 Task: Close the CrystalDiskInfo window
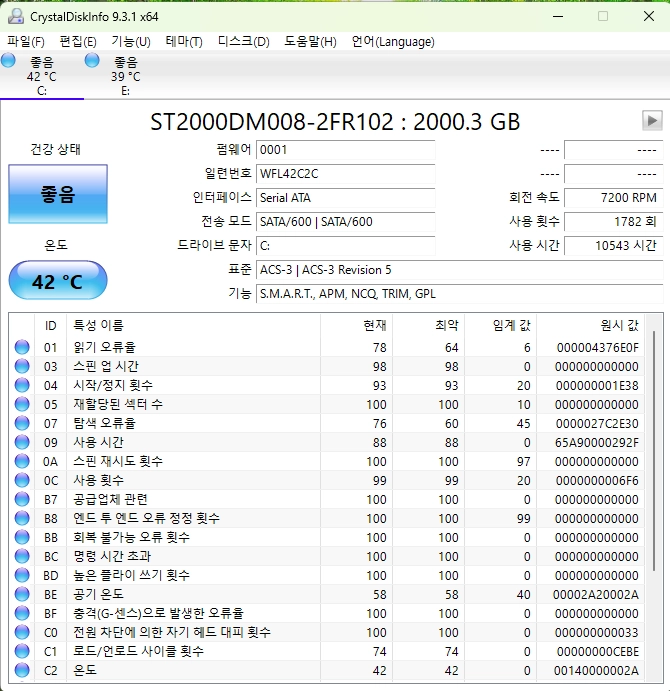pyautogui.click(x=648, y=16)
